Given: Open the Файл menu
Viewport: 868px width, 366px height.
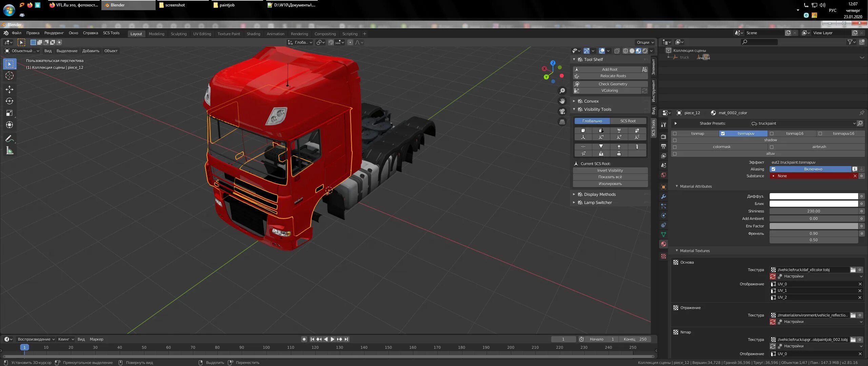Looking at the screenshot, I should [x=16, y=33].
